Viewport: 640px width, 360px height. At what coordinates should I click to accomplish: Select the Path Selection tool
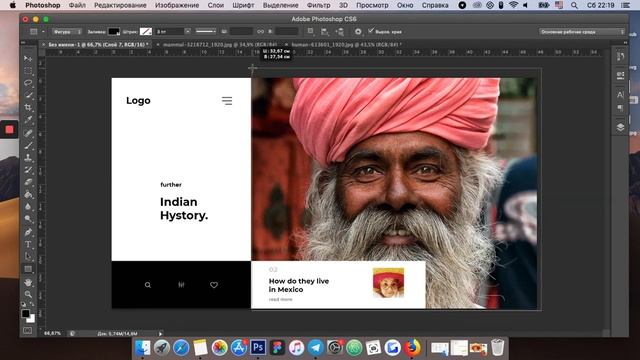tap(28, 257)
